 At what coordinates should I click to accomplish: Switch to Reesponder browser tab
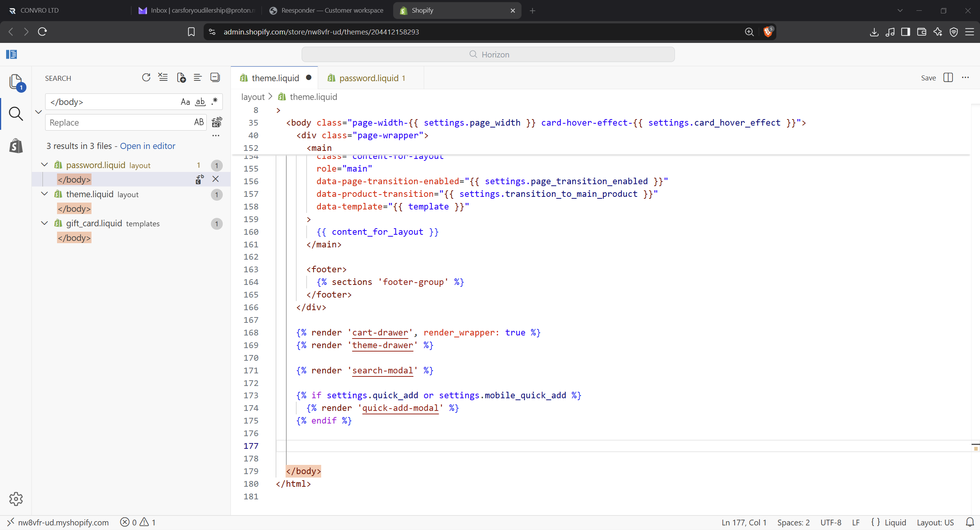tap(327, 10)
